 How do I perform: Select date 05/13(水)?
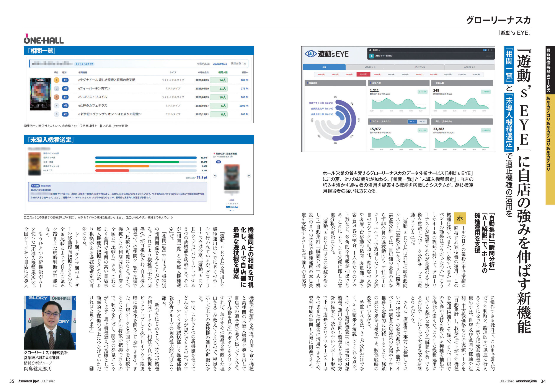click(476, 74)
